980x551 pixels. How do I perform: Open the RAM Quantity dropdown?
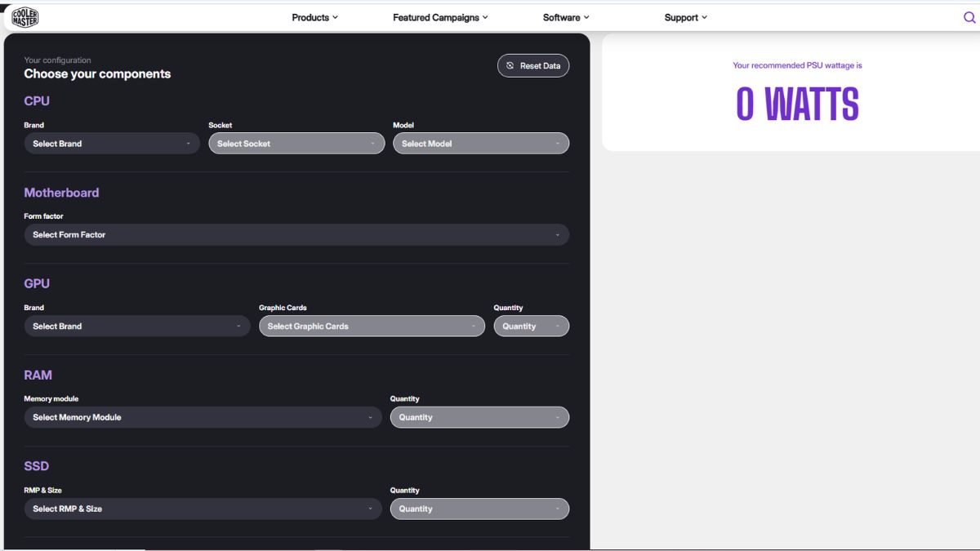point(479,417)
